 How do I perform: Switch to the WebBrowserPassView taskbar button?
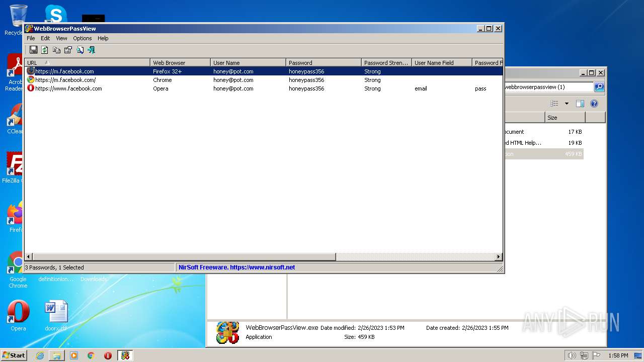[125, 355]
